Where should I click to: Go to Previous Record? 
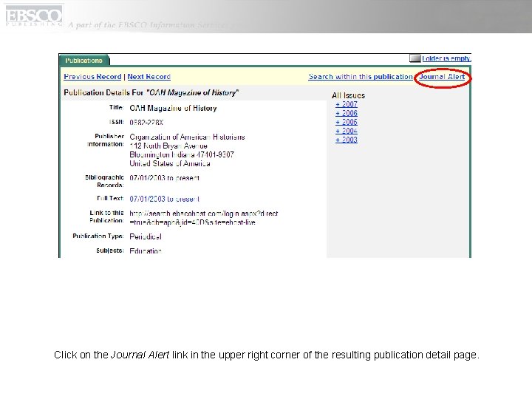tap(92, 77)
